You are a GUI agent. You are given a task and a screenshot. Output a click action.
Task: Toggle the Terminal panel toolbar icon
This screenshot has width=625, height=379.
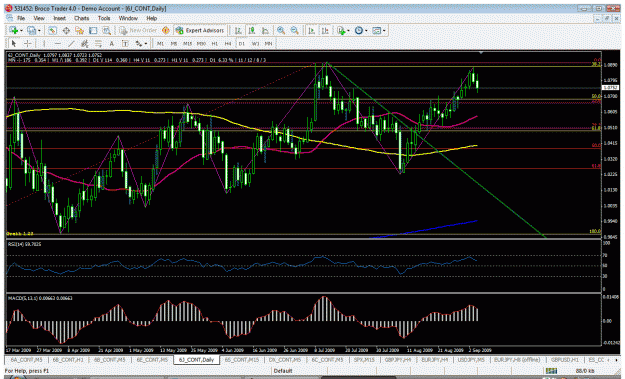pyautogui.click(x=93, y=31)
